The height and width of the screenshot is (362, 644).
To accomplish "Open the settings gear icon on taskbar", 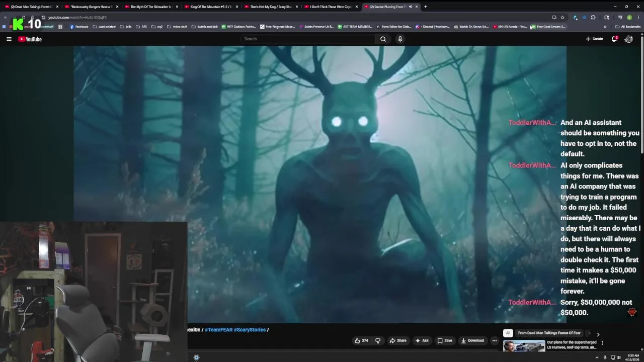I will click(x=196, y=357).
